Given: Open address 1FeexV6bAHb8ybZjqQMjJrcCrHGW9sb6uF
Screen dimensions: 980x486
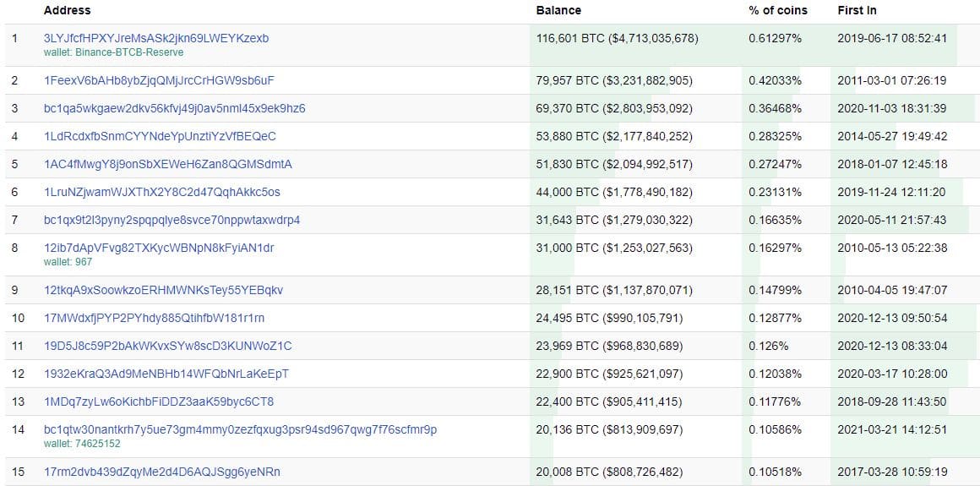Looking at the screenshot, I should [160, 80].
